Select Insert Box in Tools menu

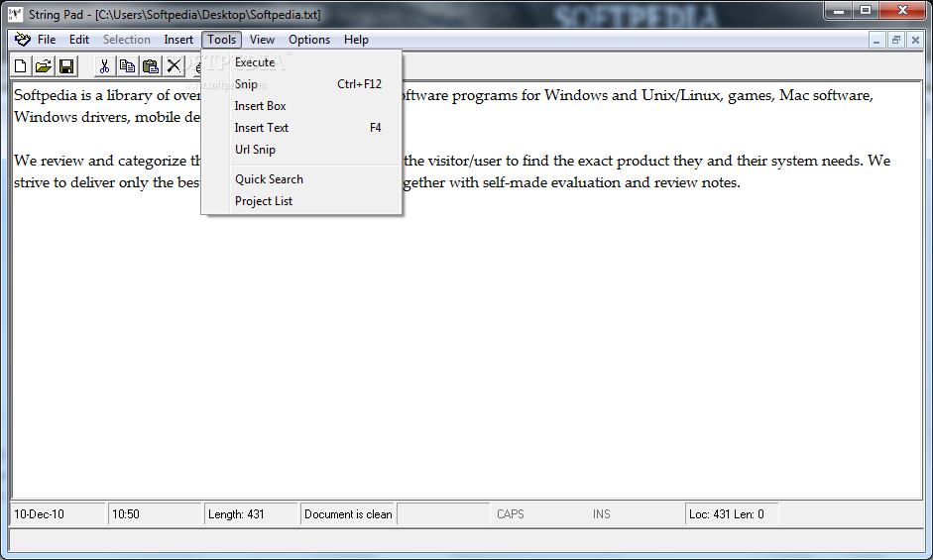[x=301, y=106]
